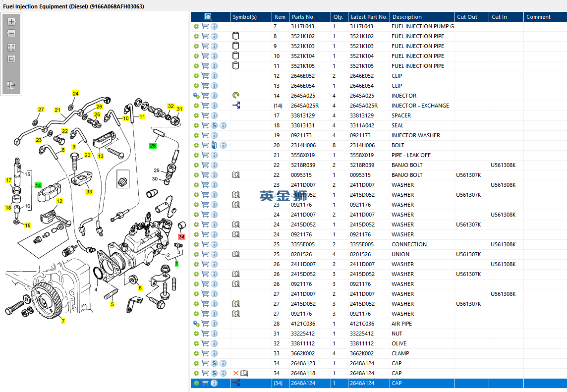This screenshot has width=567, height=392.
Task: Add INJECTOR 2645A025 to shopping cart
Action: [205, 96]
